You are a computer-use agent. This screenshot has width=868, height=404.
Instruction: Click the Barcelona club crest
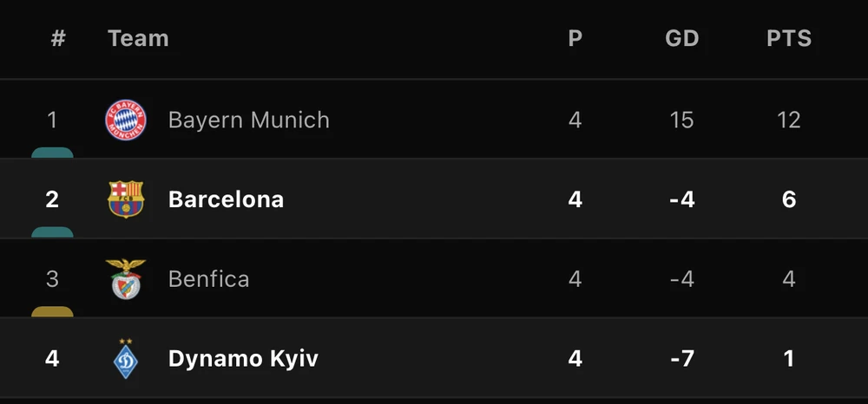coord(126,199)
